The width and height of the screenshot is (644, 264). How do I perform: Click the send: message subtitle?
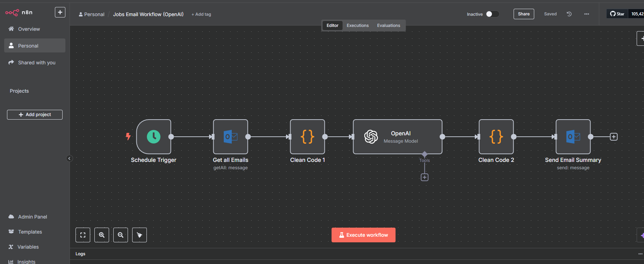(573, 168)
